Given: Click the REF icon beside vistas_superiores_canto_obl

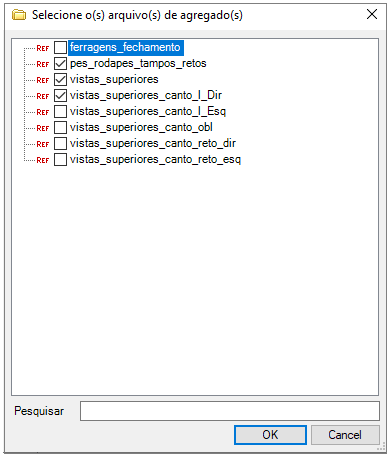Looking at the screenshot, I should (x=43, y=128).
